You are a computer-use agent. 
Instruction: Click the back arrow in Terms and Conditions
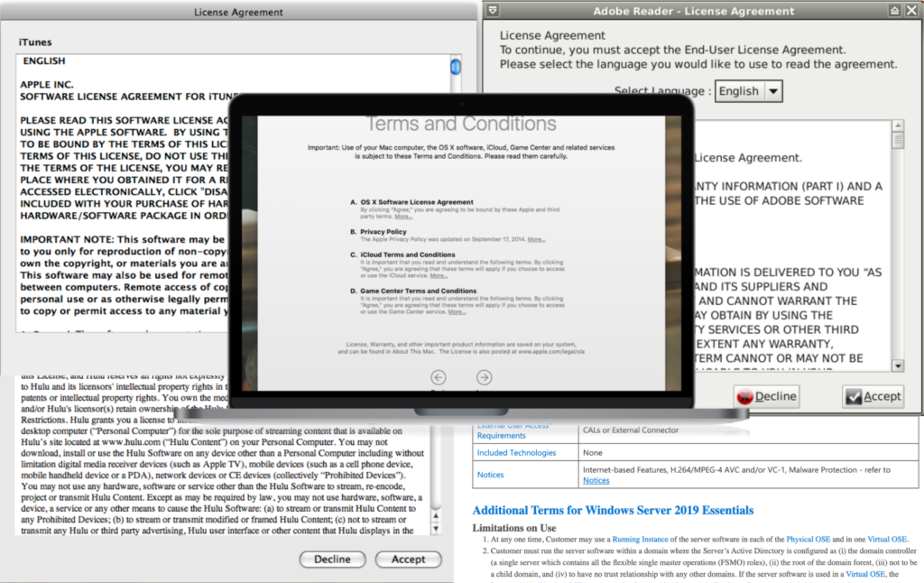pyautogui.click(x=439, y=377)
